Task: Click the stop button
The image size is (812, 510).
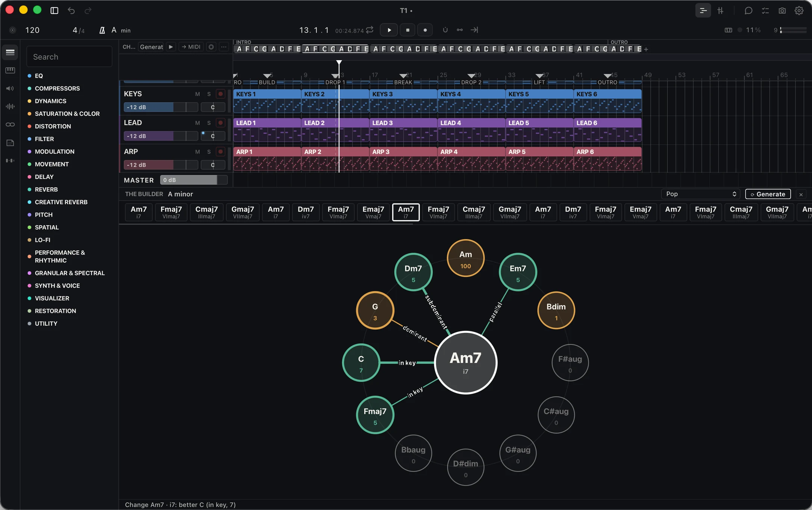Action: point(408,30)
